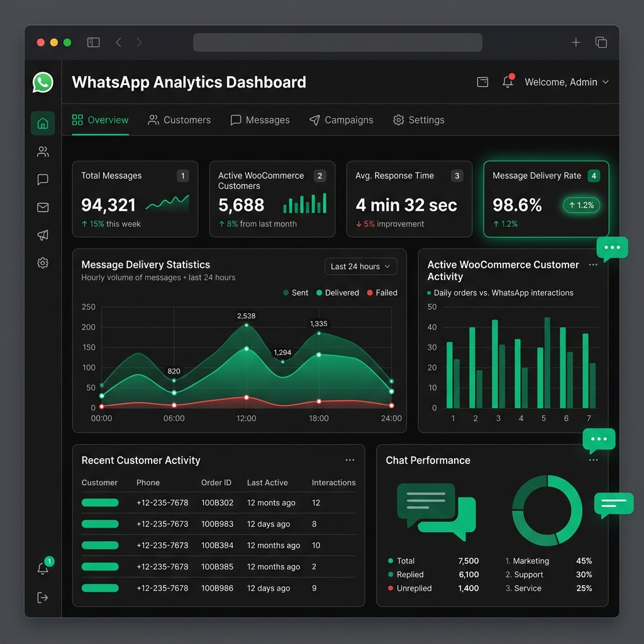Click the logout icon in sidebar
Image resolution: width=644 pixels, height=644 pixels.
coord(43,597)
